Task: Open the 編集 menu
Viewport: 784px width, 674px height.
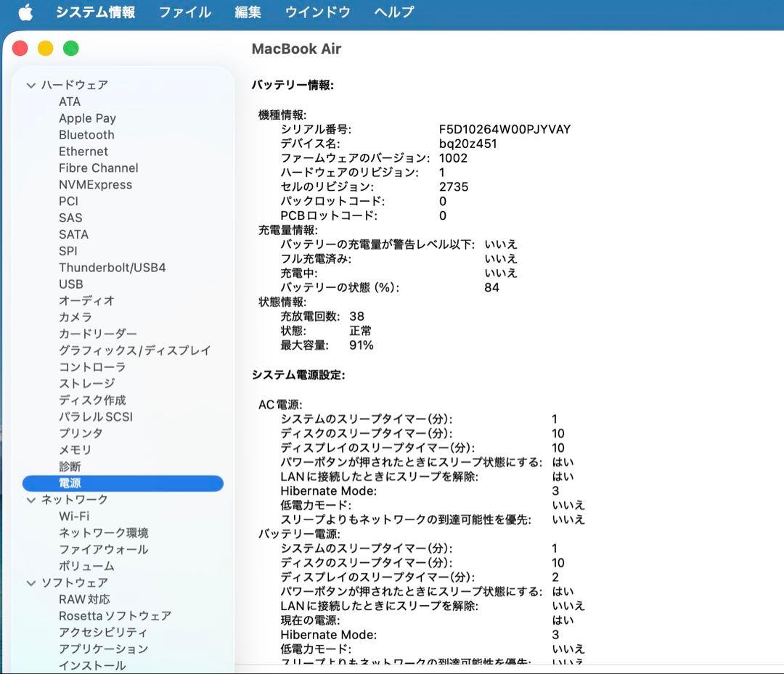Action: (248, 11)
